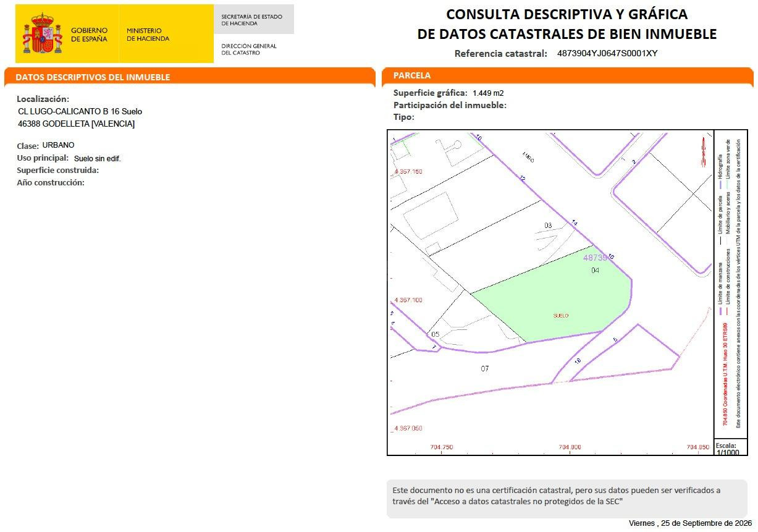Click SECRETARÍA DE ESTADO DE HACIENDA text
The image size is (758, 532).
coord(251,20)
